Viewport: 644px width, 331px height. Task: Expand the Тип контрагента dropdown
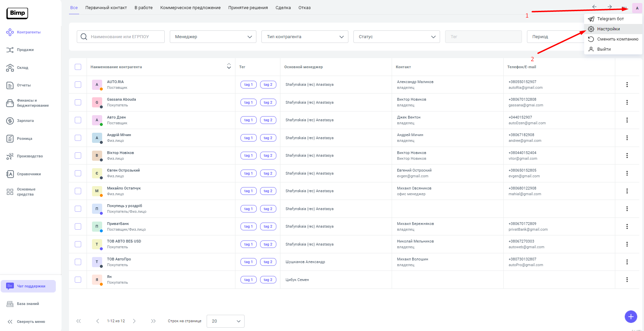(x=304, y=37)
